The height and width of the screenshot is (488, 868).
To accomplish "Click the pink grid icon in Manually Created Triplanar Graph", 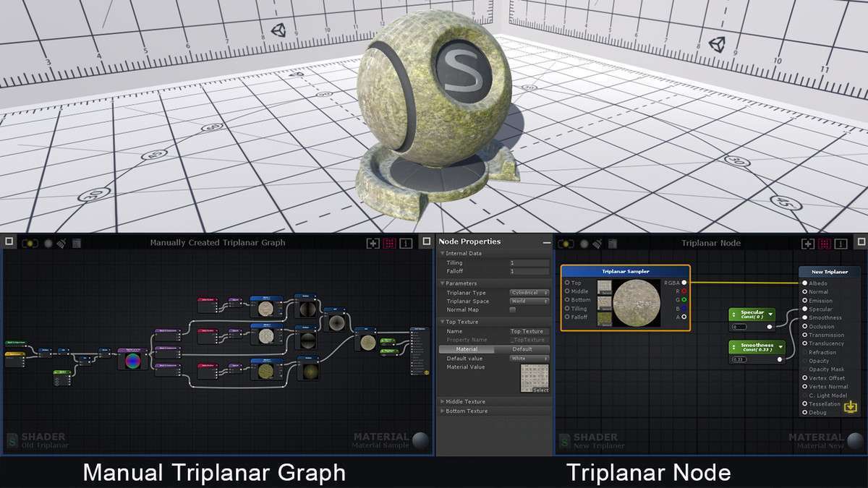I will point(389,244).
